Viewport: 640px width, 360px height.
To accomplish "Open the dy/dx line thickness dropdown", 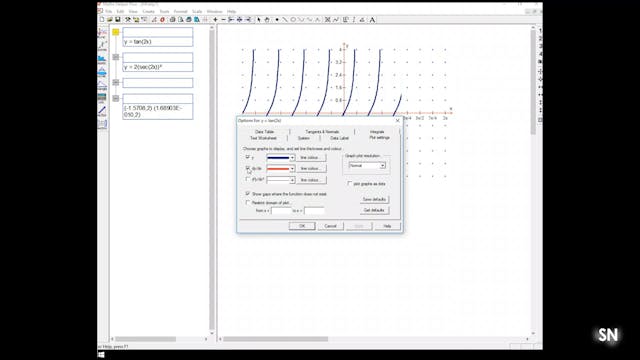I will click(292, 169).
